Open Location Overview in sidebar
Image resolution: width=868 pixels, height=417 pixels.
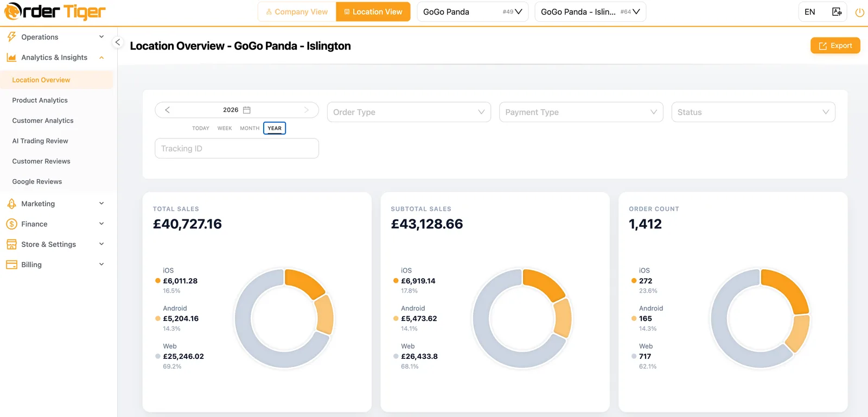pyautogui.click(x=56, y=80)
